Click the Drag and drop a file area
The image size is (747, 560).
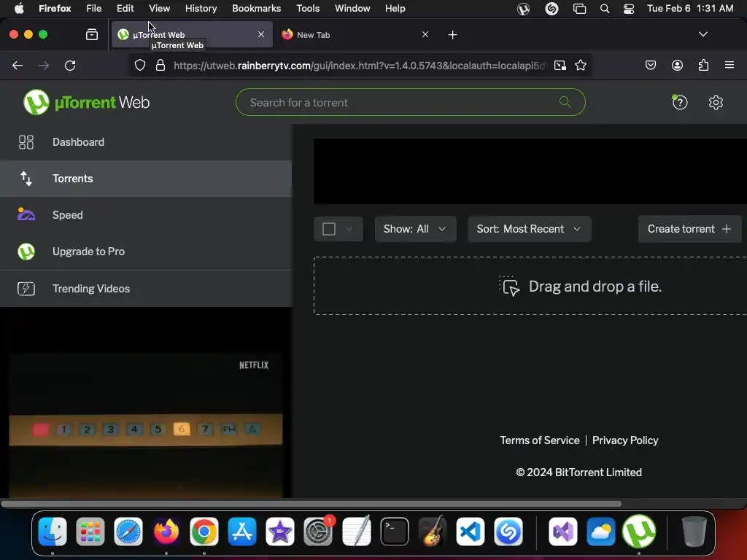(530, 286)
